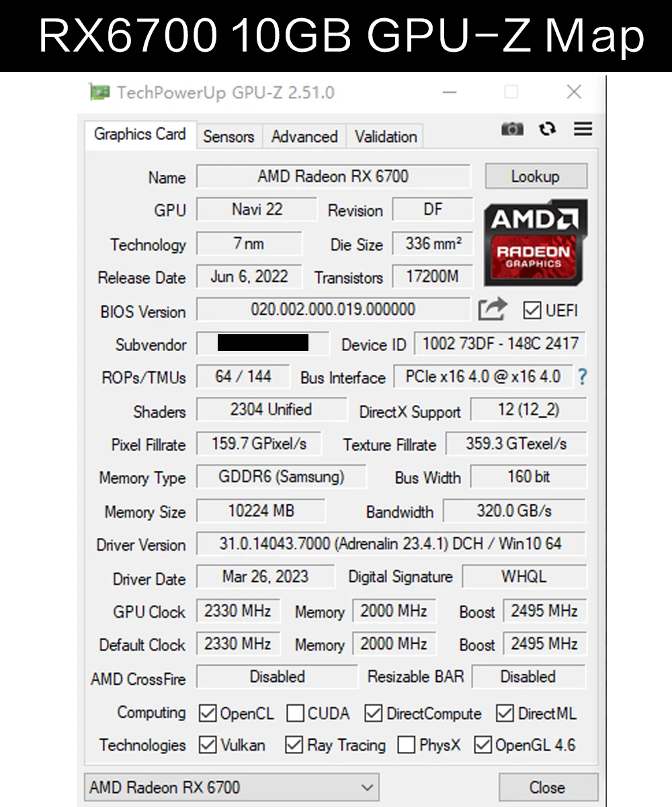The width and height of the screenshot is (672, 807).
Task: Click the Name field AMD Radeon RX 6700
Action: point(333,176)
